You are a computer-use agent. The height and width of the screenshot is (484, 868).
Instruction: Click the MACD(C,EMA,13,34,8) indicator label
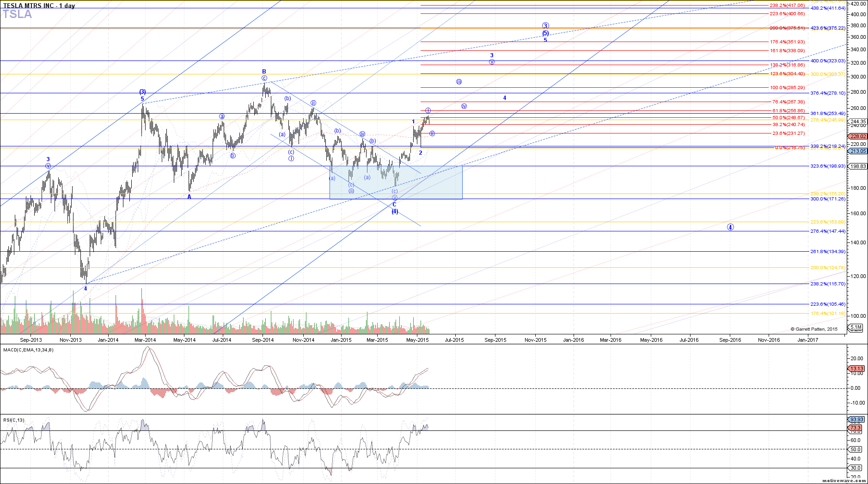(28, 350)
